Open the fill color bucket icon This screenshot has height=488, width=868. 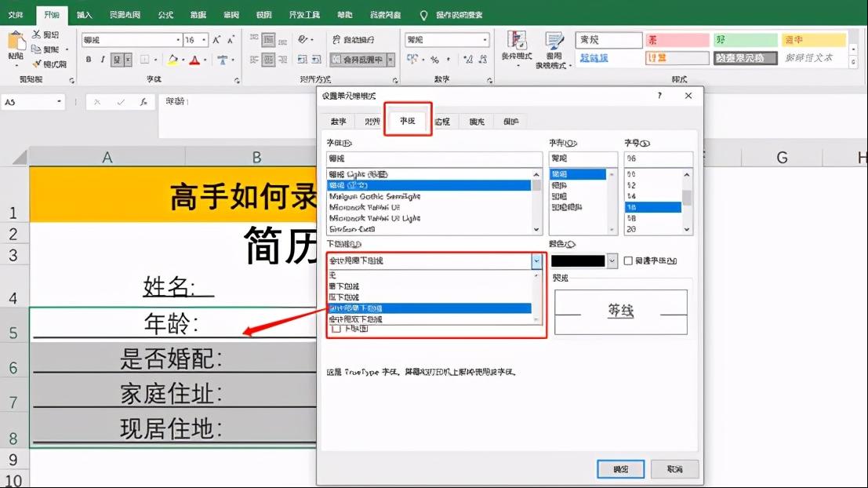pos(172,60)
